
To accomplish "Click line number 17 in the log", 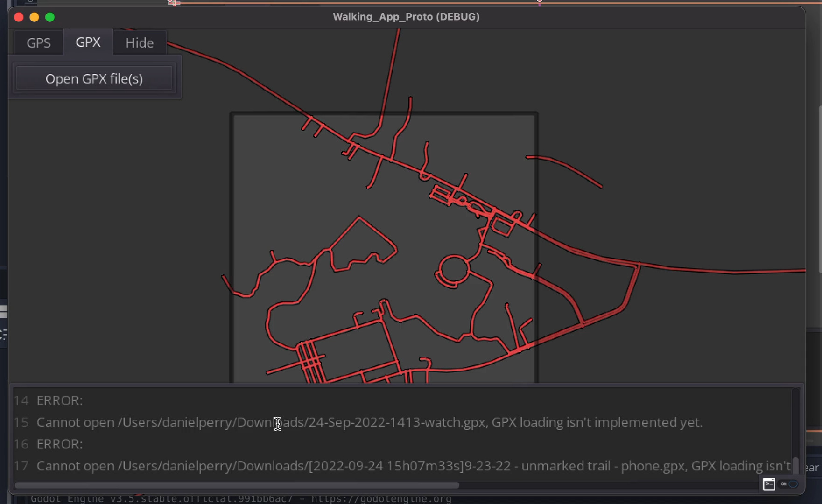I will coord(21,466).
